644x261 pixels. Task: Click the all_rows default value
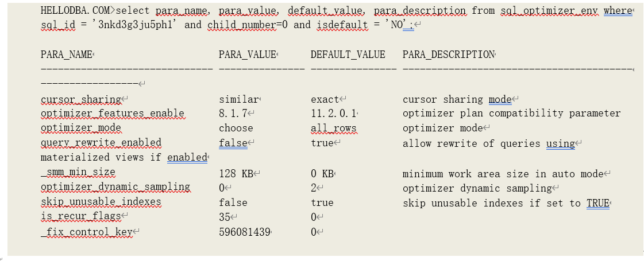click(x=333, y=128)
